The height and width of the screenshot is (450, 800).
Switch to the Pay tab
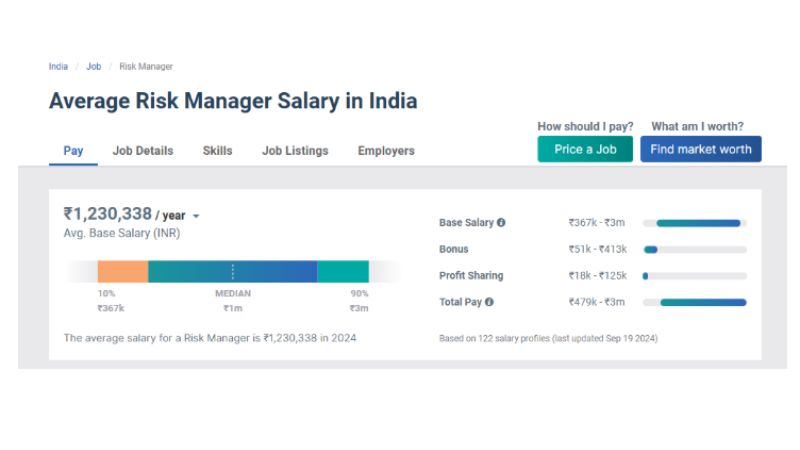pos(73,151)
